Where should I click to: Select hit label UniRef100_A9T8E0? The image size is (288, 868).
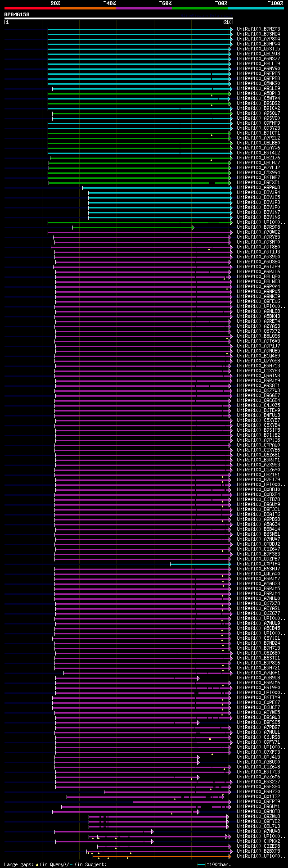click(259, 247)
